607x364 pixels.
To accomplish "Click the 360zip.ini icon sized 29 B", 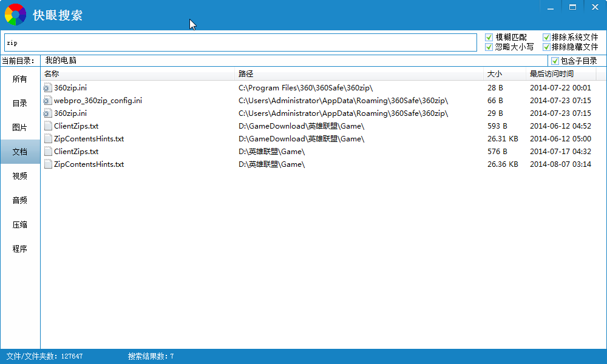I will point(48,113).
